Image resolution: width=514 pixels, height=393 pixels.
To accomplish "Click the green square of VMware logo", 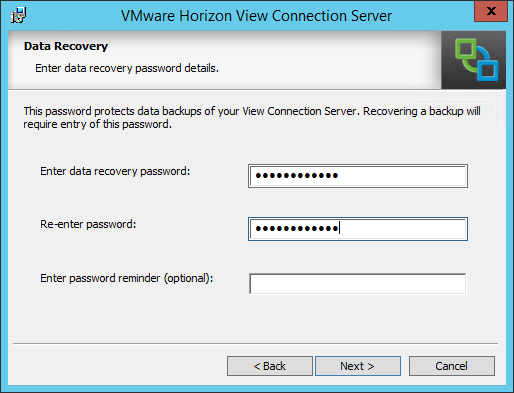I will (x=466, y=50).
